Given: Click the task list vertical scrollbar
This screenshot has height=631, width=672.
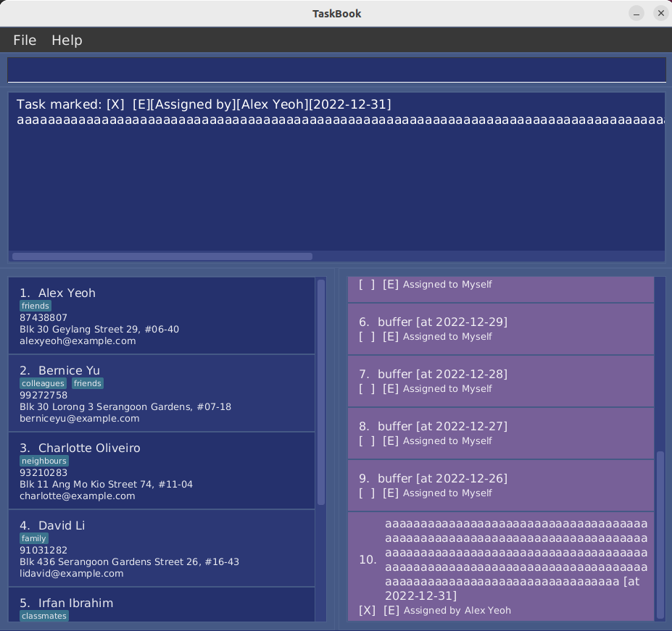Looking at the screenshot, I should 660,535.
